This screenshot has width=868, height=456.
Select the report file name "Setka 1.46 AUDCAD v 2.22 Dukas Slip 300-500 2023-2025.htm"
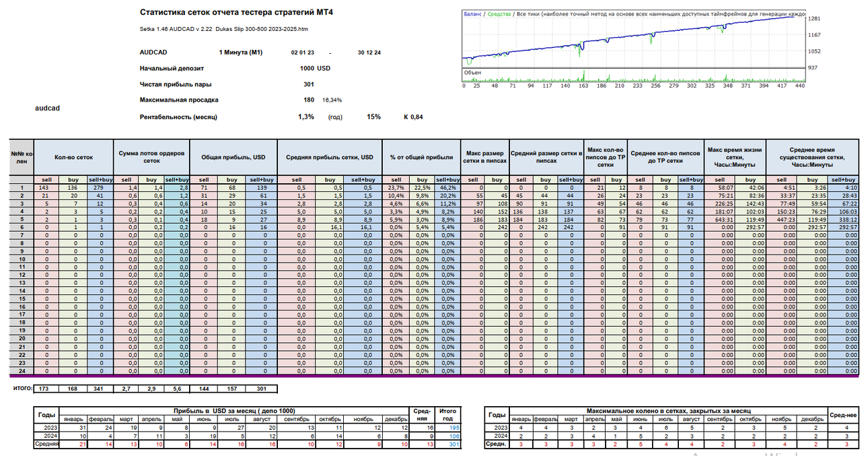coord(224,28)
